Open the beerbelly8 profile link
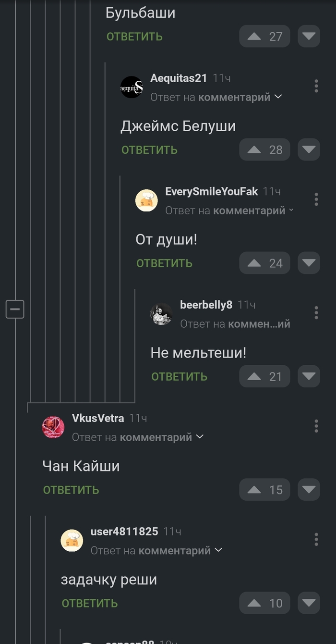This screenshot has height=644, width=336. click(x=206, y=305)
